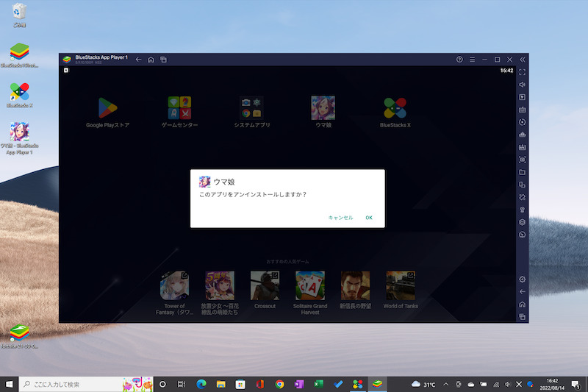Viewport: 588px width, 392px height.
Task: Take a screenshot using sidebar capture icon
Action: pos(522,160)
